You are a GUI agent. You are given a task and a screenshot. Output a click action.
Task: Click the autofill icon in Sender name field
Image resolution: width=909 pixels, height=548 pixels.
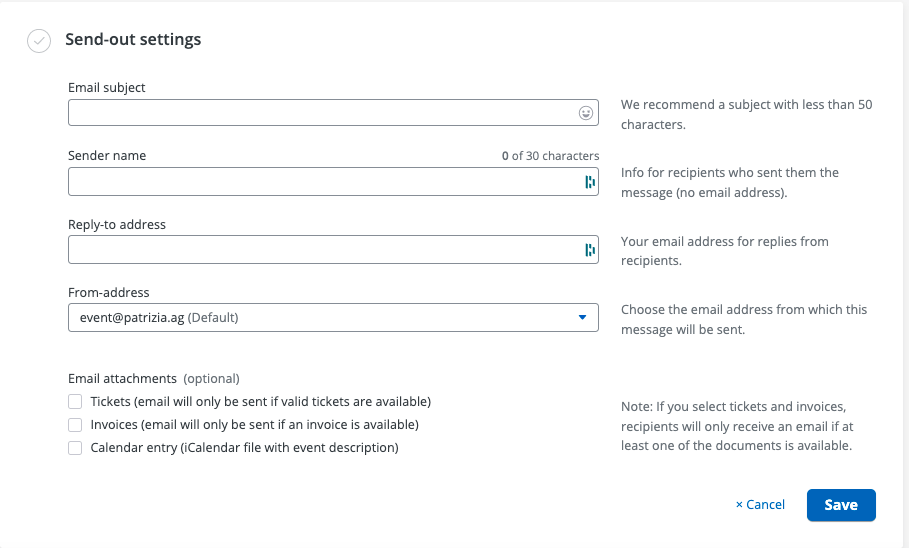589,181
